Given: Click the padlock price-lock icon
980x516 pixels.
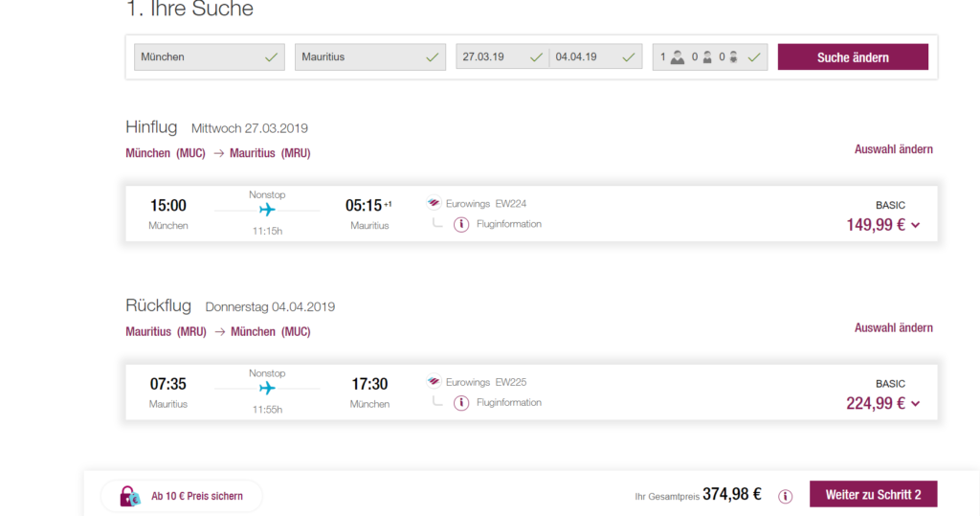Looking at the screenshot, I should (129, 496).
